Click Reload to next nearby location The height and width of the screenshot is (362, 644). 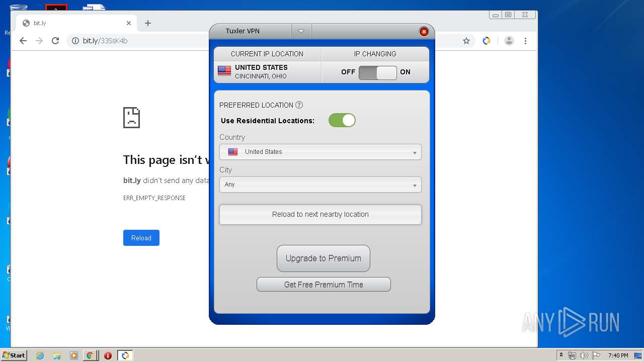point(320,214)
